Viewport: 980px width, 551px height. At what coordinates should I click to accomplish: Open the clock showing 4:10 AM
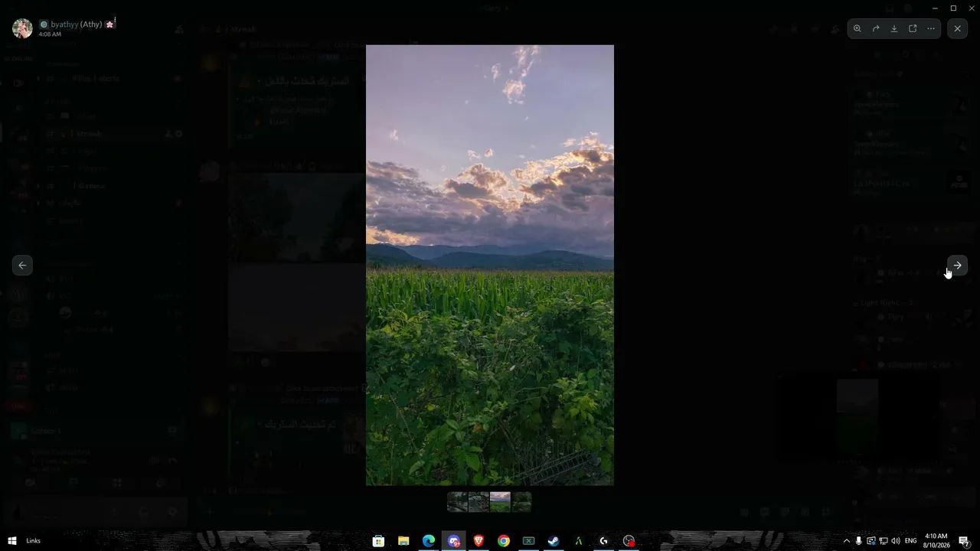click(x=936, y=541)
